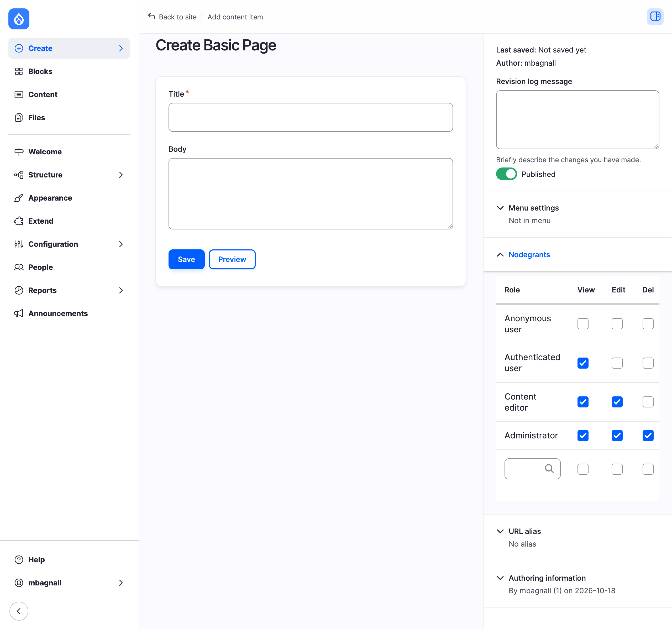
Task: Uncheck Authenticated user View checkbox
Action: point(583,363)
